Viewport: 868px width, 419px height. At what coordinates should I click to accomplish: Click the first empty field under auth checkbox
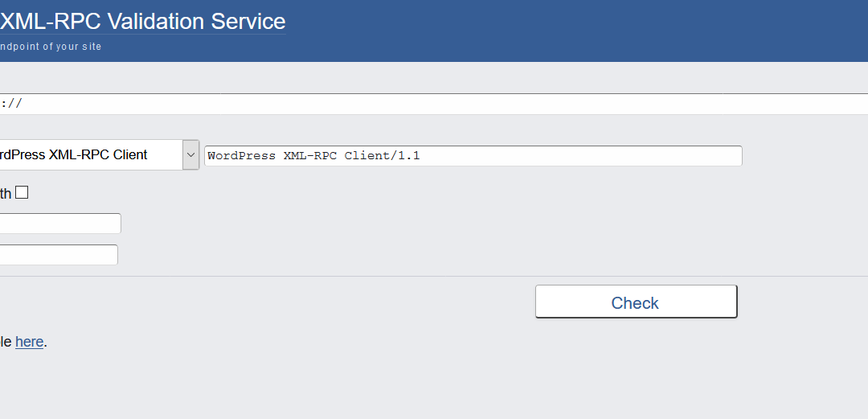[60, 224]
